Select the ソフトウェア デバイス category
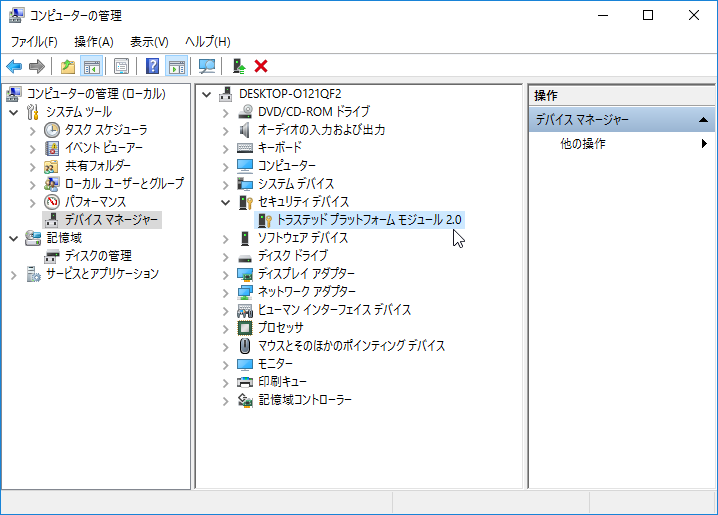 (303, 238)
